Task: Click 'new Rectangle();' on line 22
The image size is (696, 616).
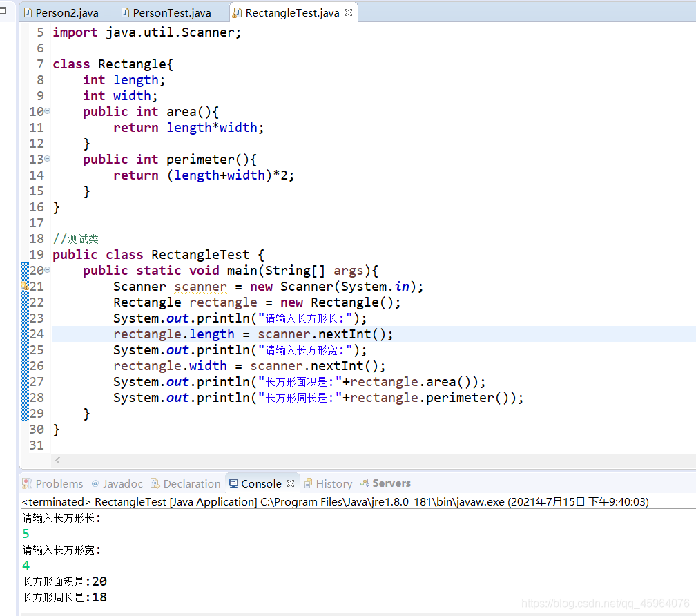Action: pos(340,302)
